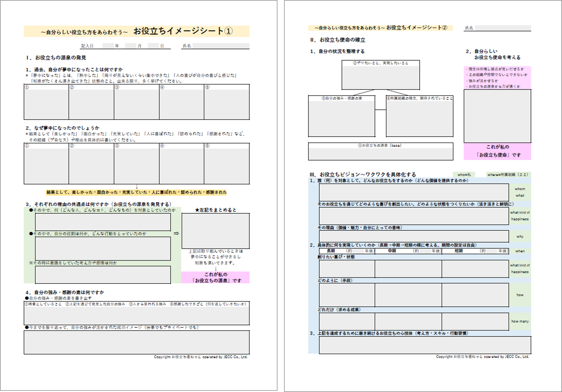The image size is (562, 392).
Task: Click the summary box under ★左記をまとめると
Action: tap(216, 231)
